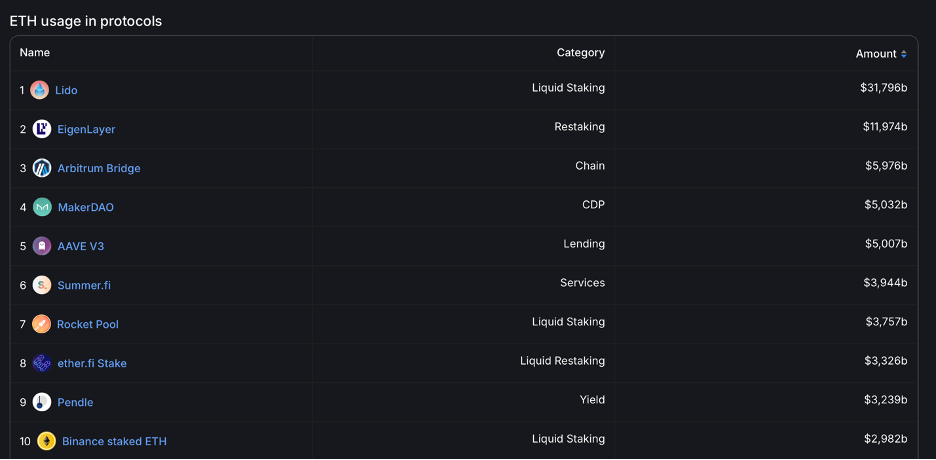The image size is (936, 460).
Task: Click the Name column header
Action: coord(35,52)
